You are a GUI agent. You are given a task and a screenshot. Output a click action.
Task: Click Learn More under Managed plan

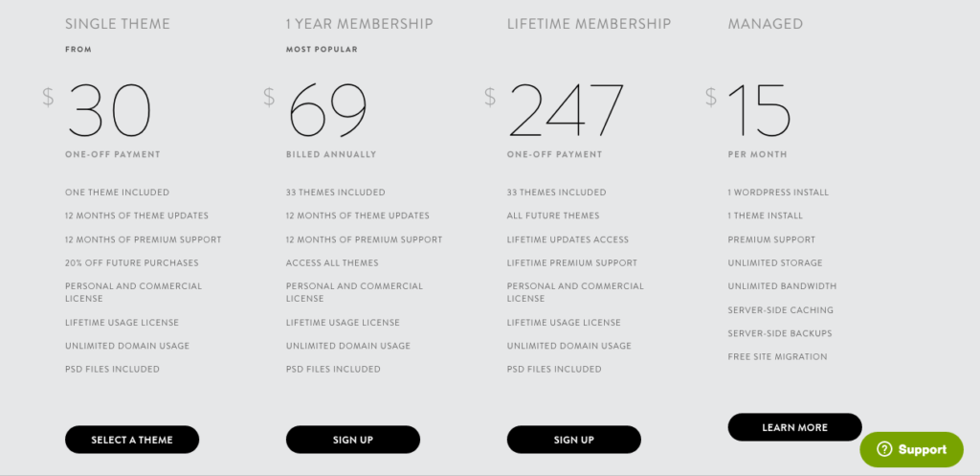click(x=794, y=427)
